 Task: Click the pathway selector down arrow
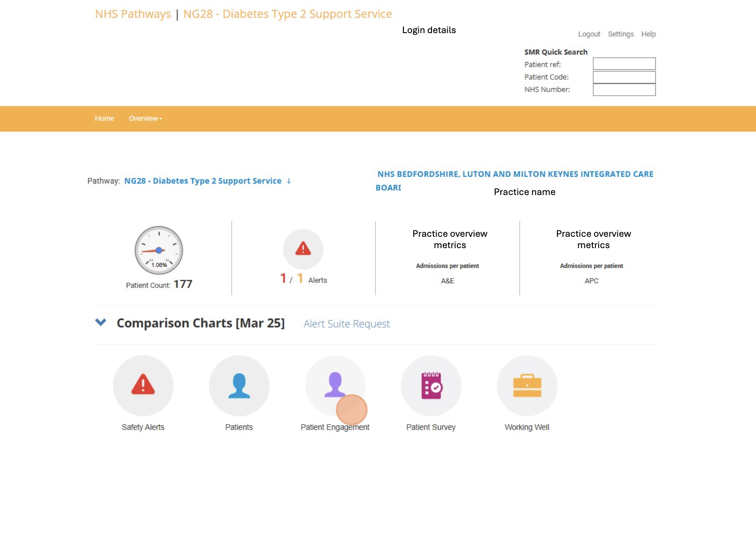[289, 181]
